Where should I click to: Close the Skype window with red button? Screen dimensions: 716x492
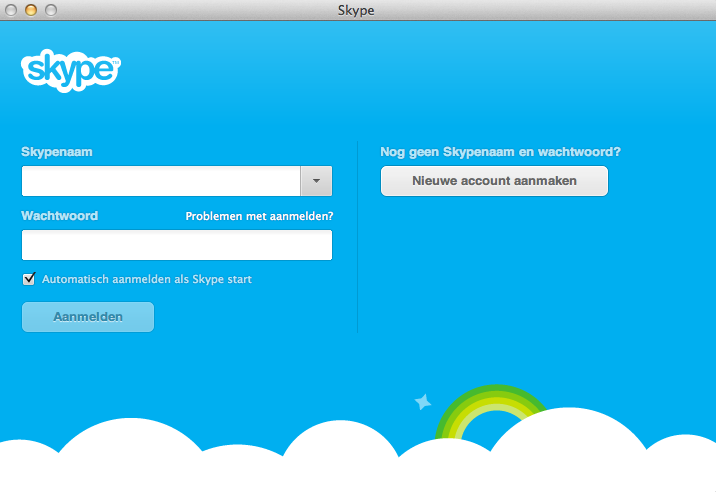[11, 11]
